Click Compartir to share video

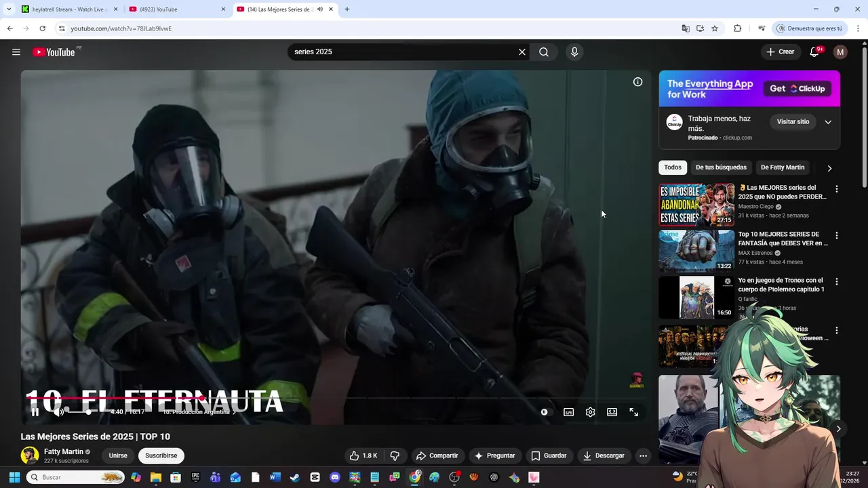(437, 455)
